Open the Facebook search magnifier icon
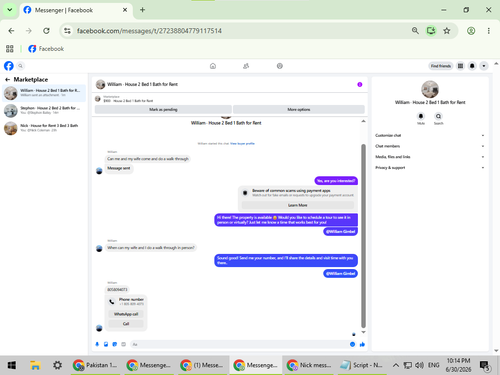Image resolution: width=500 pixels, height=375 pixels. pos(20,66)
